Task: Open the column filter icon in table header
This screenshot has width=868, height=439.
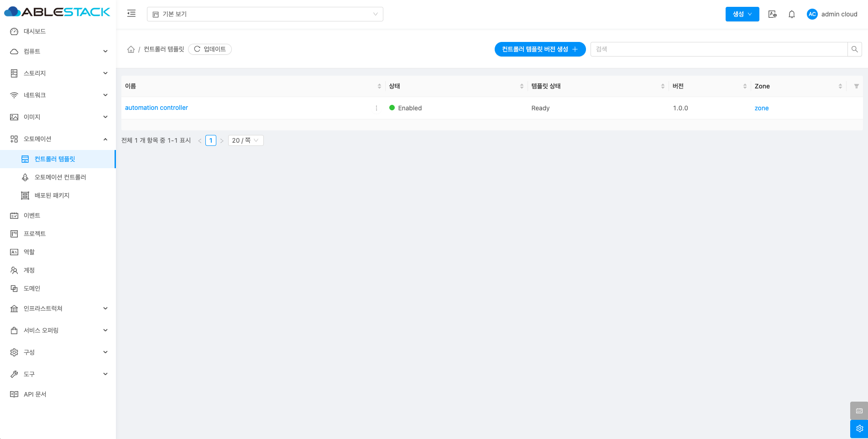Action: 856,86
